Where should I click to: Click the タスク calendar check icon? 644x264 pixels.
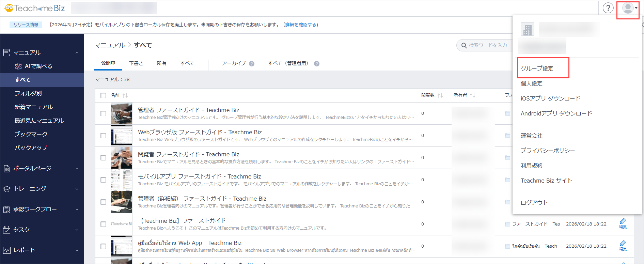pyautogui.click(x=7, y=230)
